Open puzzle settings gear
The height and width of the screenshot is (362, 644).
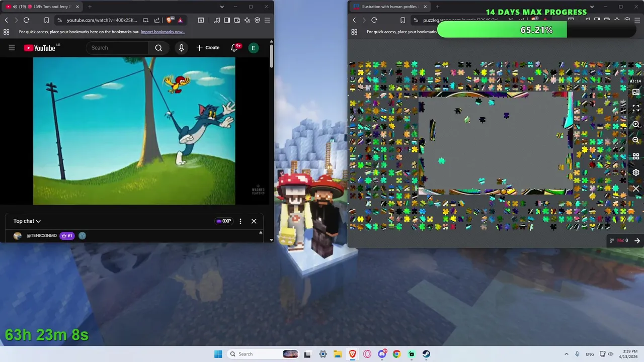point(636,172)
